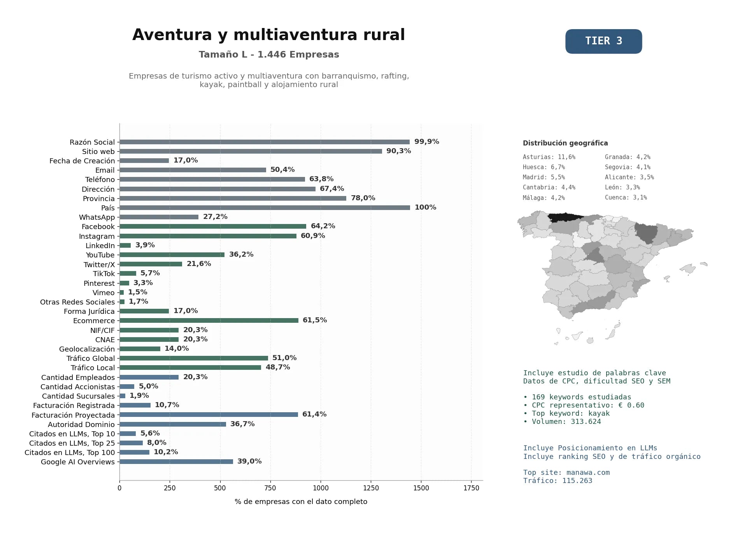Click 'CPC representativo: € 0.60' bullet
Image resolution: width=747 pixels, height=560 pixels.
coord(584,405)
